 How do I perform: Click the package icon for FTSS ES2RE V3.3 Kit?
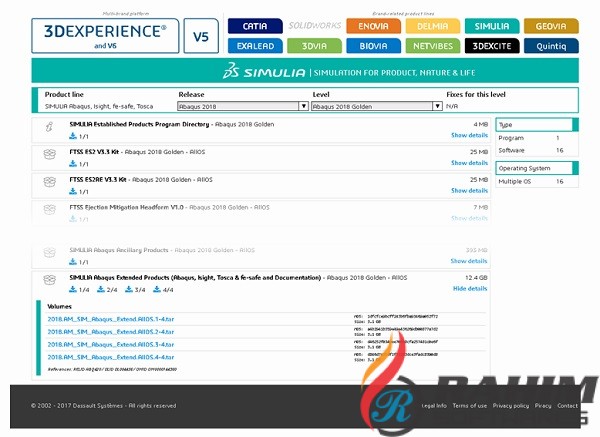[x=50, y=182]
